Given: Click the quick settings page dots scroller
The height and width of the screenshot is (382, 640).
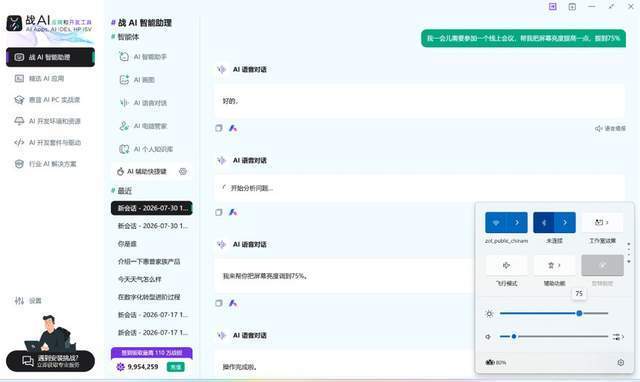Looking at the screenshot, I should (x=629, y=253).
